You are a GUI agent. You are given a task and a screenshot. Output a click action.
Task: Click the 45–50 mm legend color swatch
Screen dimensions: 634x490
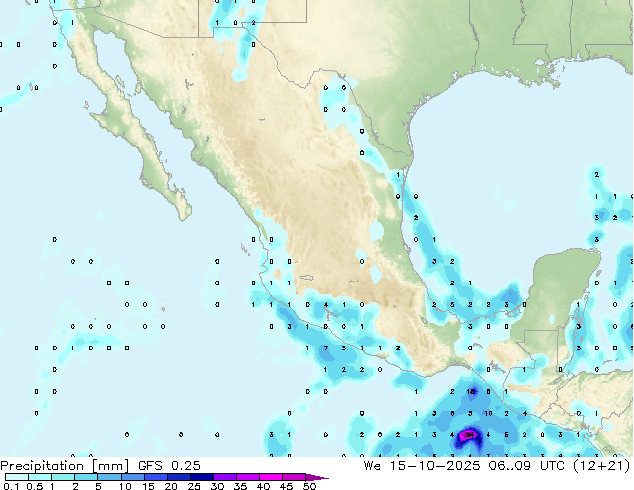click(x=294, y=477)
